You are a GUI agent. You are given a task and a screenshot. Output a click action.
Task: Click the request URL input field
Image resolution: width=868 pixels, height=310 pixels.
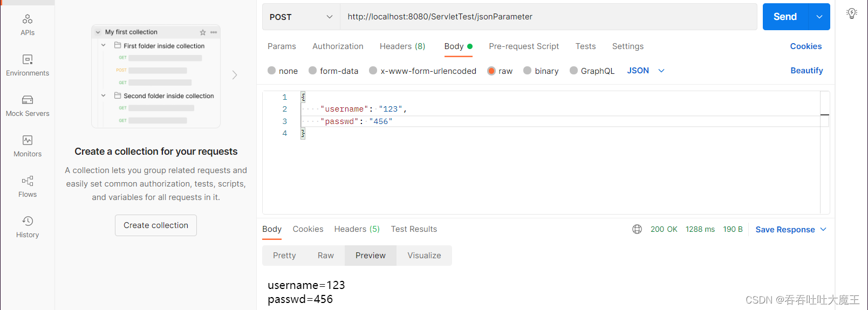[548, 17]
